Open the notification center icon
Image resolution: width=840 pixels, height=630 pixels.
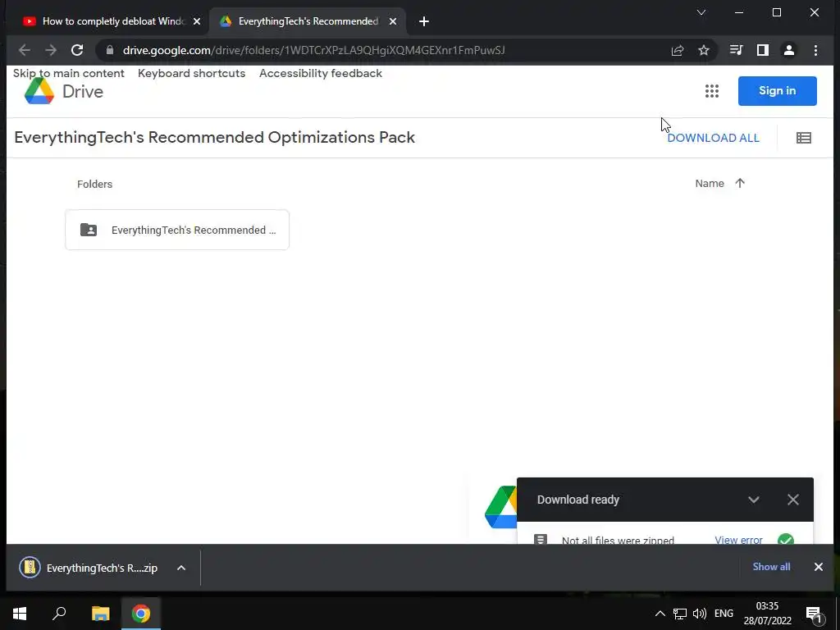814,614
